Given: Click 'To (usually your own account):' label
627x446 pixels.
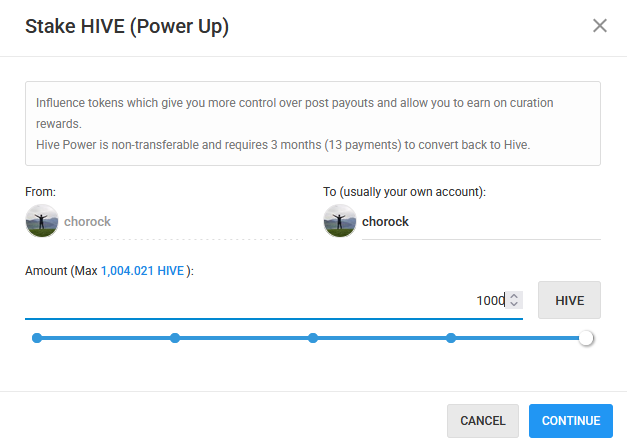Looking at the screenshot, I should tap(404, 192).
